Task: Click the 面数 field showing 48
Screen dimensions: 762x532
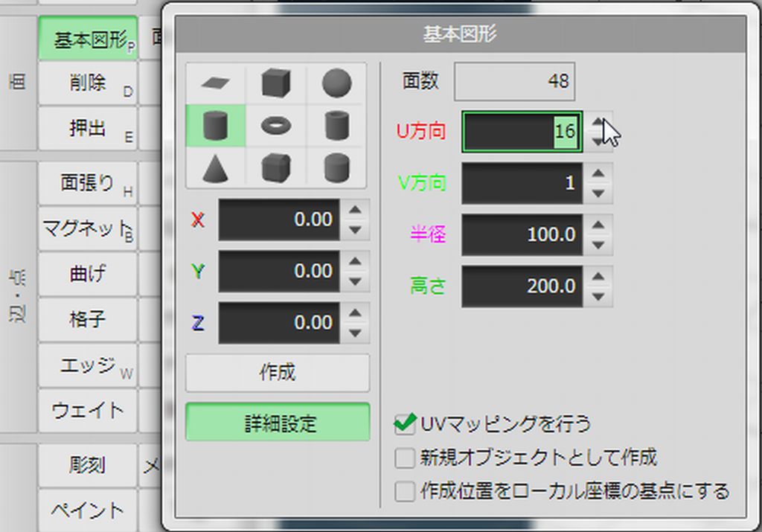Action: [515, 81]
